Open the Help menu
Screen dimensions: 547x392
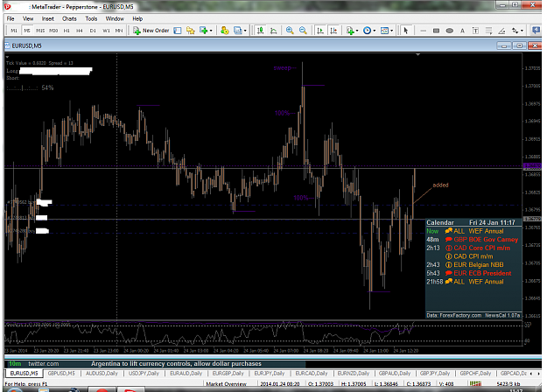tap(137, 19)
